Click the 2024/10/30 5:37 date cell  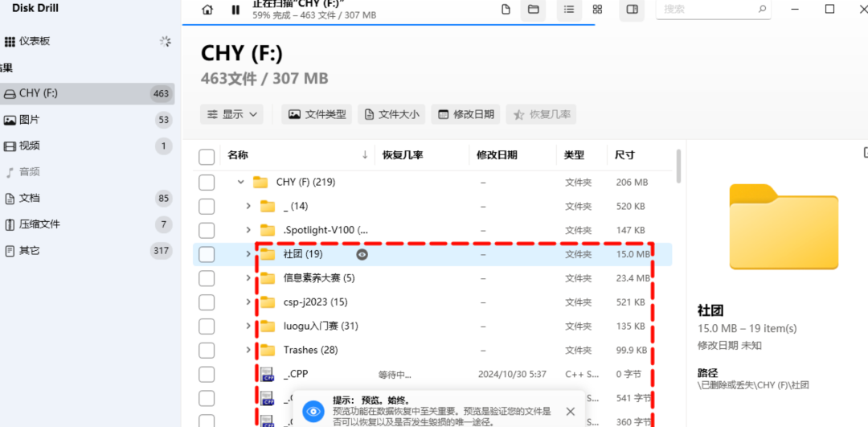pos(512,375)
